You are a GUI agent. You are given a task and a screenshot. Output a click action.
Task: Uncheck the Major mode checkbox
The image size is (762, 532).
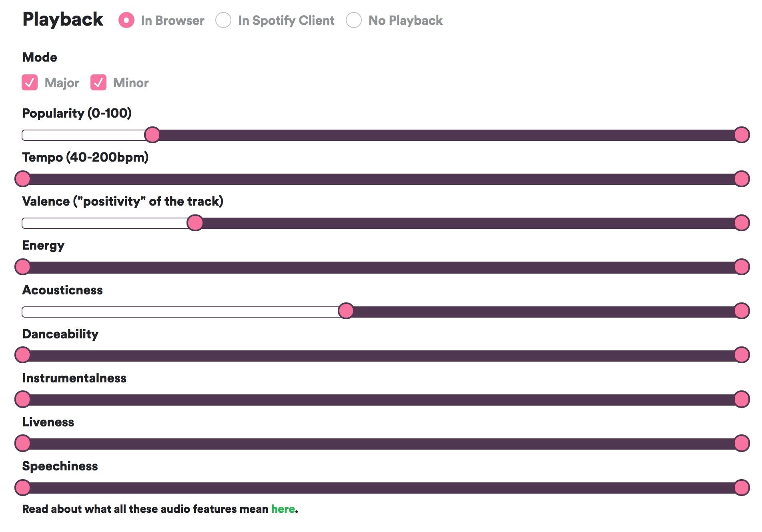[30, 83]
